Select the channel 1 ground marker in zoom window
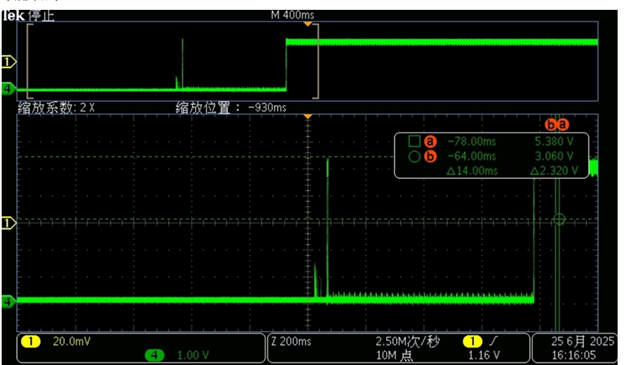 [9, 223]
